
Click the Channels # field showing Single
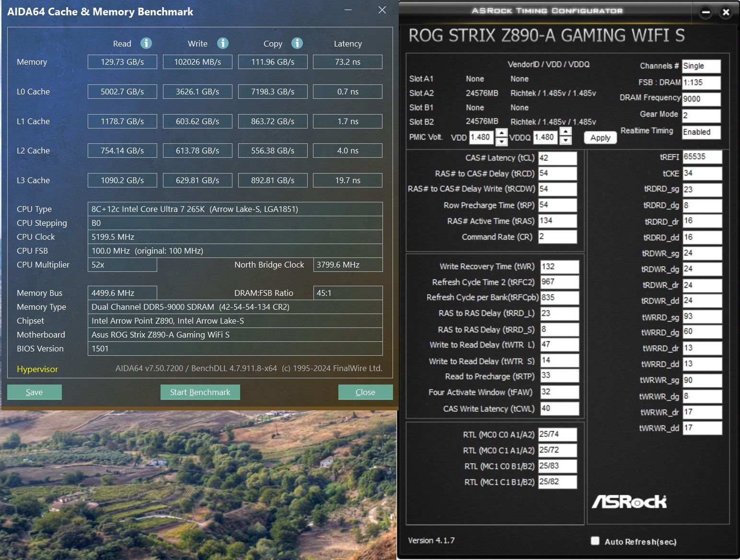[701, 66]
